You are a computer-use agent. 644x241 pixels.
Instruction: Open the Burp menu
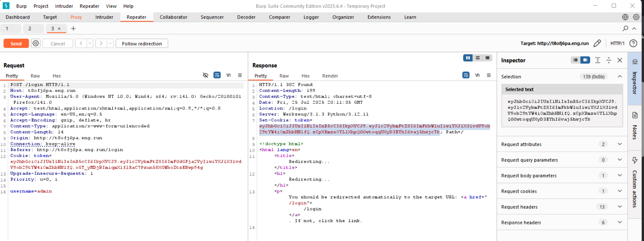[x=21, y=6]
